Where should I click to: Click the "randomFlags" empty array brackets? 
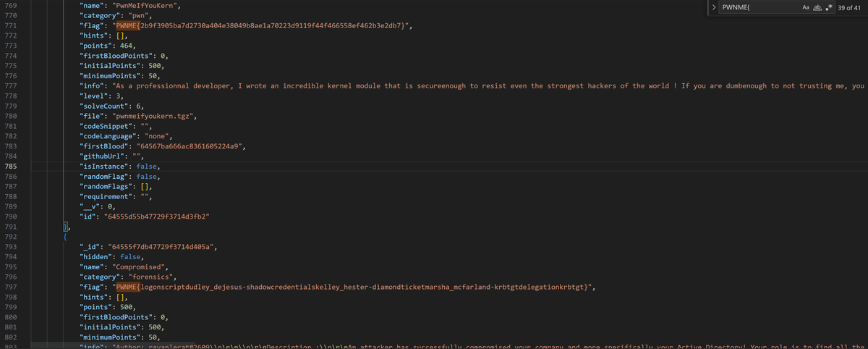(x=145, y=186)
